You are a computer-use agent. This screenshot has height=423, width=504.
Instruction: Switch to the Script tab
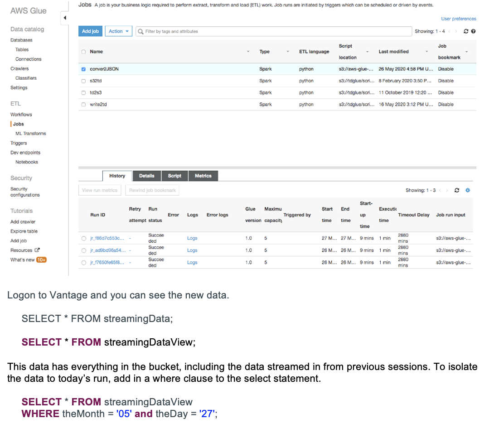(x=174, y=176)
